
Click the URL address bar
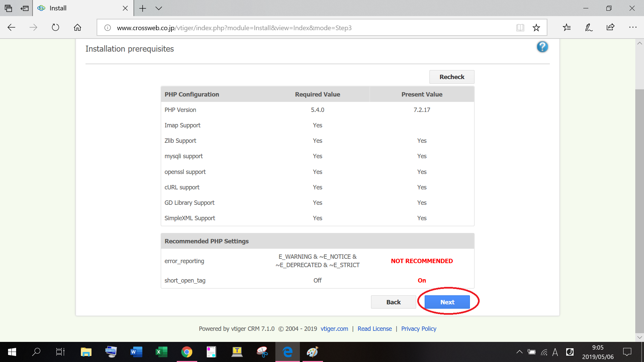click(x=302, y=28)
